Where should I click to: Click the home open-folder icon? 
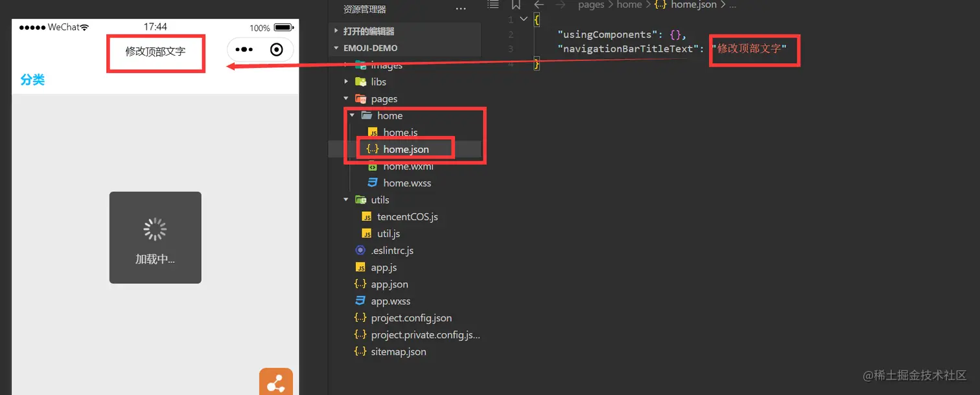367,115
